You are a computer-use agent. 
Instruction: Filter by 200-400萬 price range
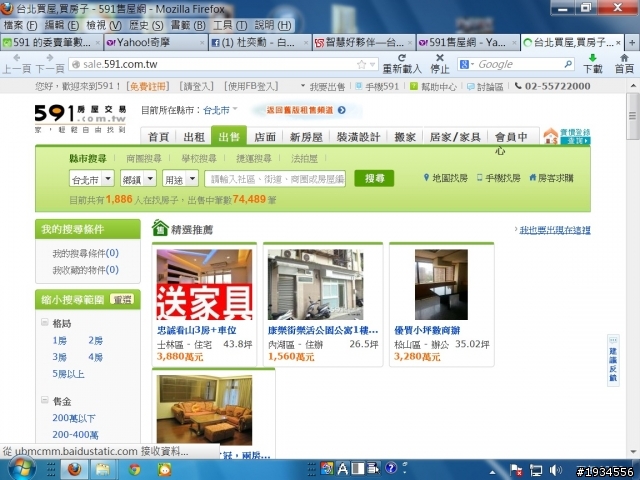(x=76, y=435)
